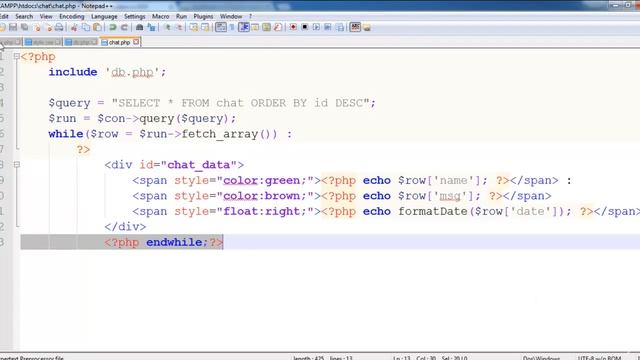Click the 'db.php' string in include line

pos(132,72)
